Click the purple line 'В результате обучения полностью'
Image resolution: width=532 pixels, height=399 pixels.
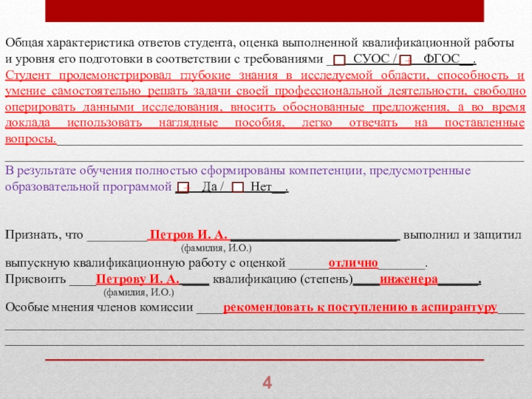pyautogui.click(x=102, y=171)
